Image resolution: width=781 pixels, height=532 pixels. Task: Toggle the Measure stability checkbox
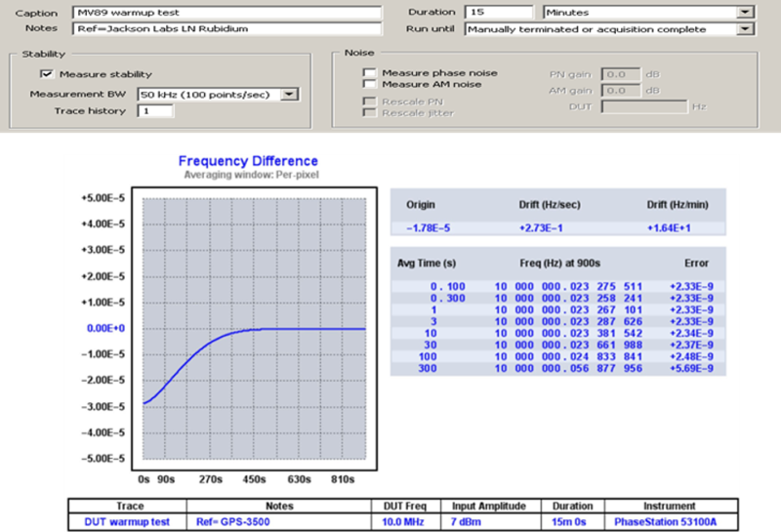tap(46, 74)
